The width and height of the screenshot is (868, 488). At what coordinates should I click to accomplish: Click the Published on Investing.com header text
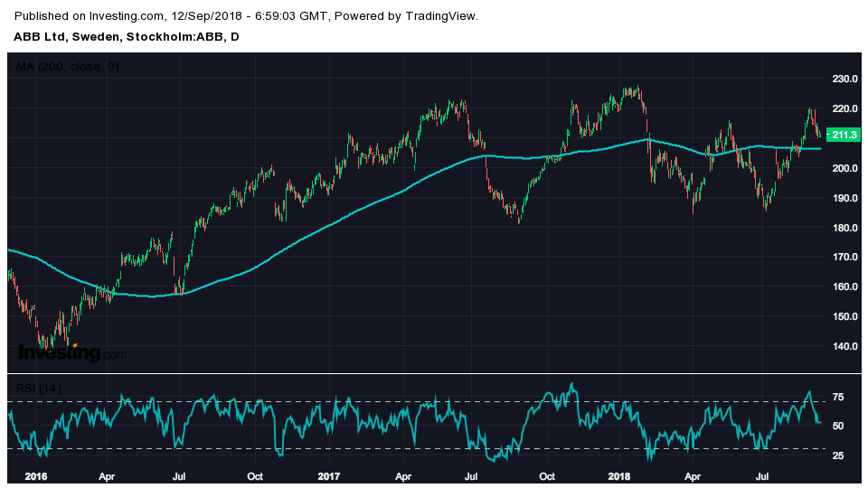246,16
